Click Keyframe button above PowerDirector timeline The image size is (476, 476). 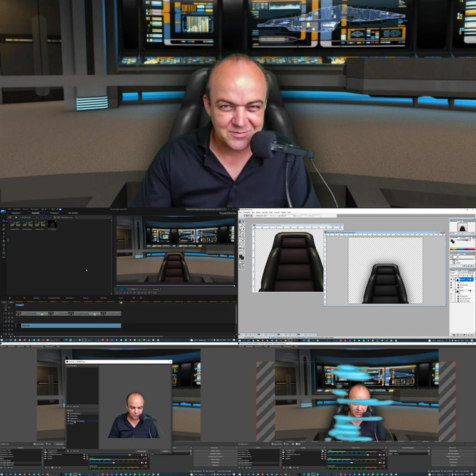103,297
